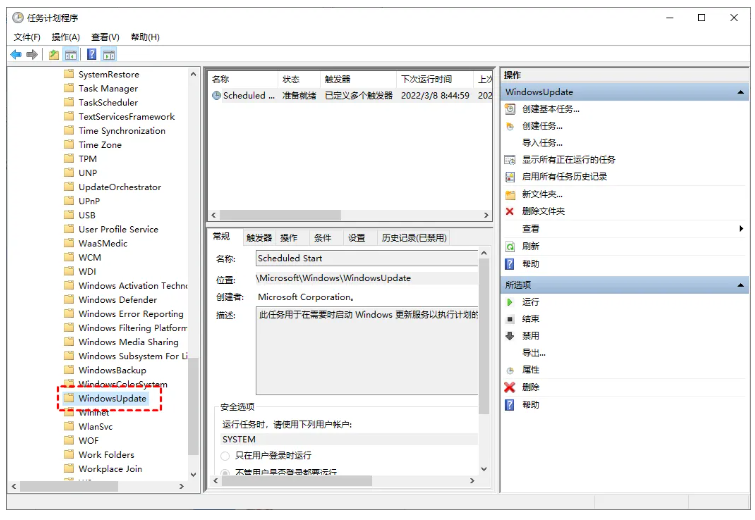Sort by 触发器 column header
The width and height of the screenshot is (755, 520).
pos(358,79)
